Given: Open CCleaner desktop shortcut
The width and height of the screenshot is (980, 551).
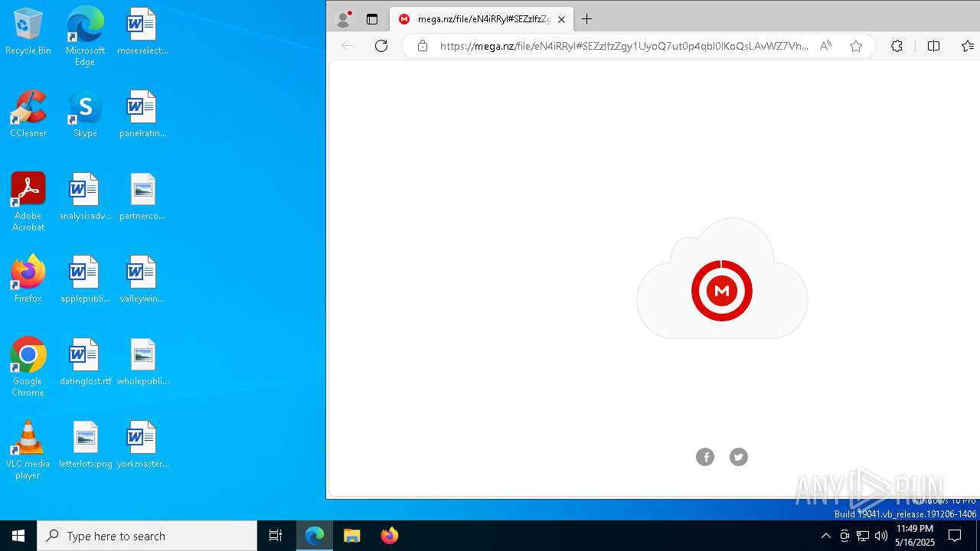Looking at the screenshot, I should (28, 114).
